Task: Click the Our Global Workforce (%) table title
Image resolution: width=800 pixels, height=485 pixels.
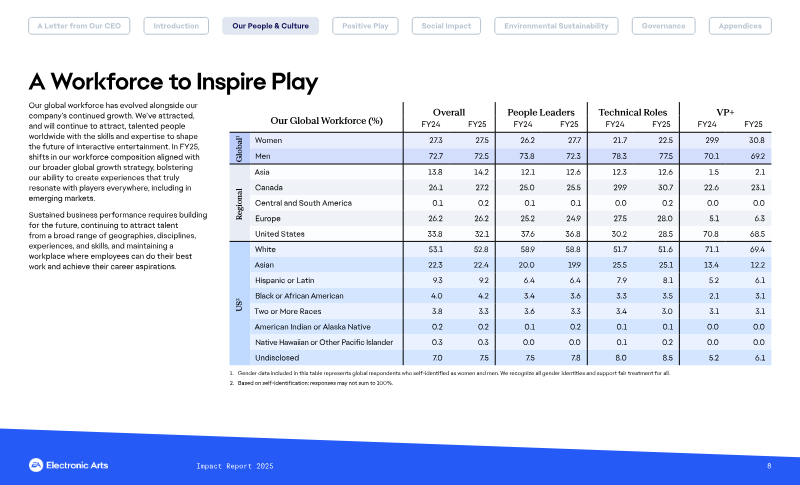Action: click(327, 121)
